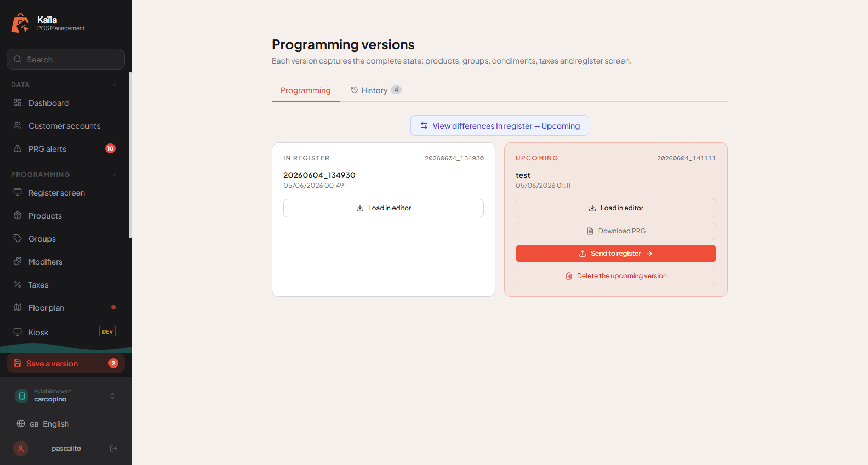
Task: Click View differences In register → Upcoming
Action: coord(500,125)
